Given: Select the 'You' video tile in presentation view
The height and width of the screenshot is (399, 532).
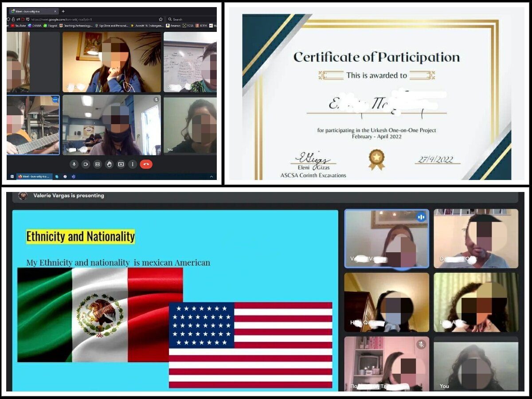Looking at the screenshot, I should (x=476, y=364).
